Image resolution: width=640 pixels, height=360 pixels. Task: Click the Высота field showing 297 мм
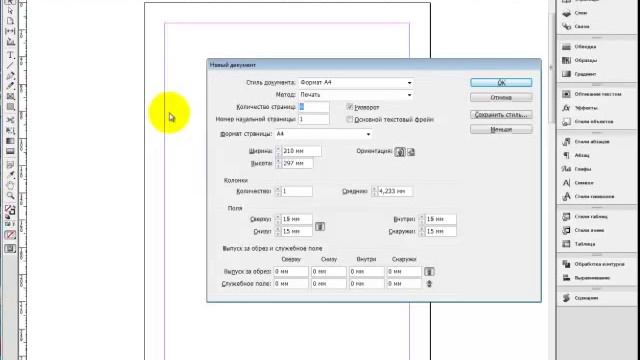click(297, 163)
